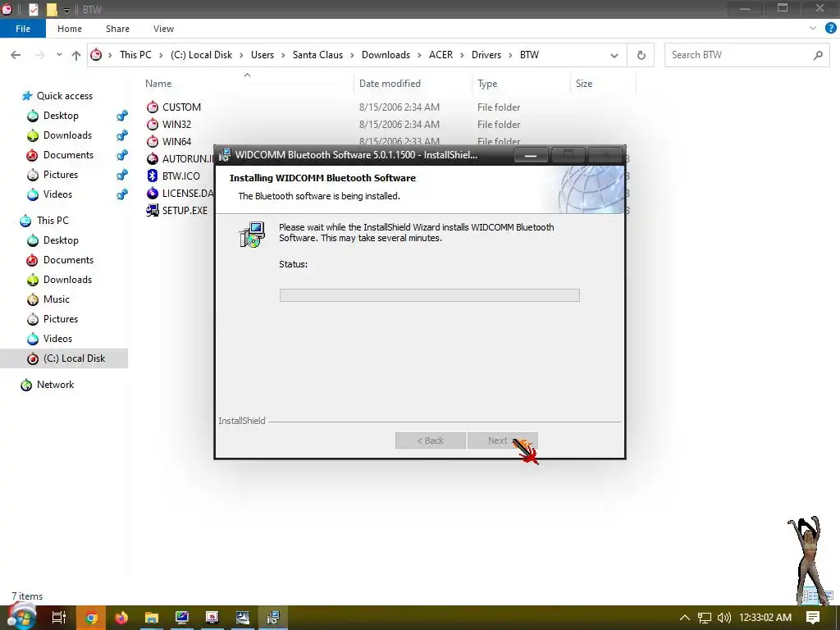840x630 pixels.
Task: Open recent locations dropdown arrow
Action: pyautogui.click(x=59, y=55)
